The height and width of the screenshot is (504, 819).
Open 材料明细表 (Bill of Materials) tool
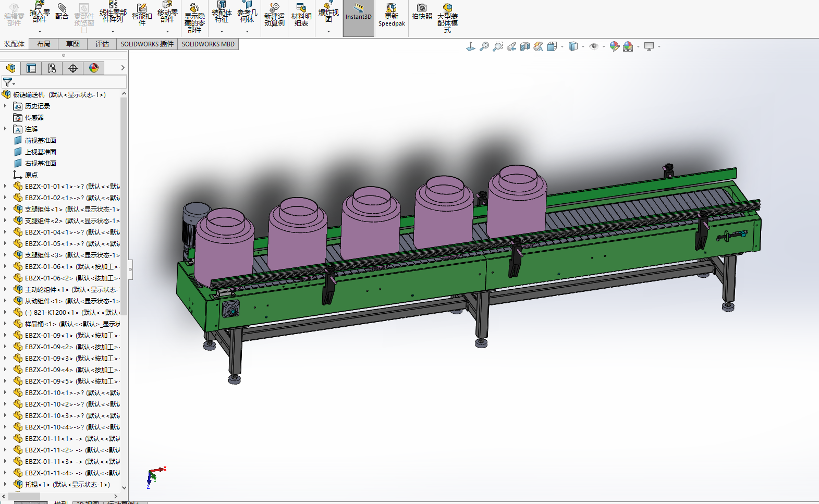tap(301, 15)
